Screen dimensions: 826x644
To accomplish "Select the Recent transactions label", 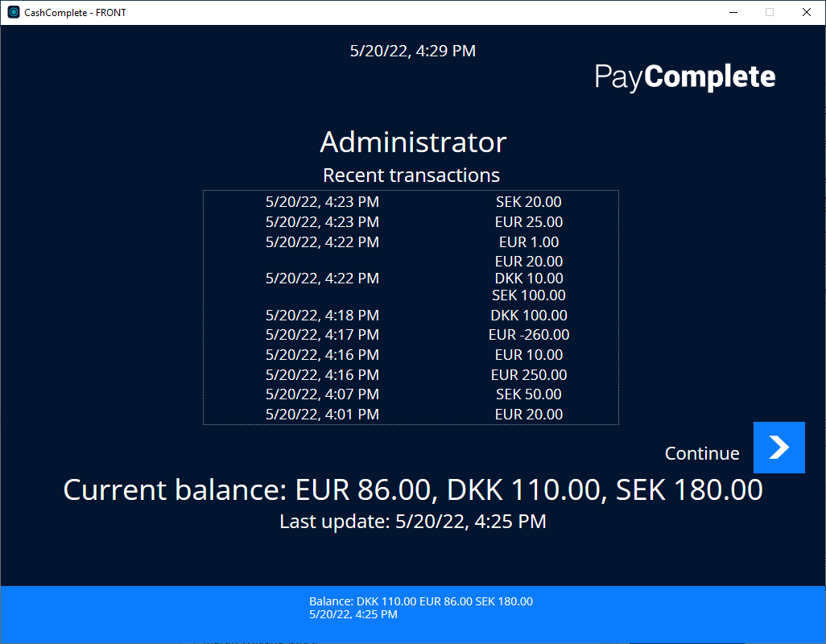I will coord(411,175).
